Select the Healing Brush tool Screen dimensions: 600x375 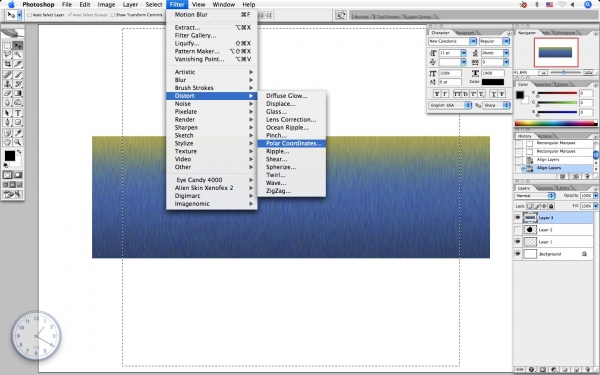(7, 75)
